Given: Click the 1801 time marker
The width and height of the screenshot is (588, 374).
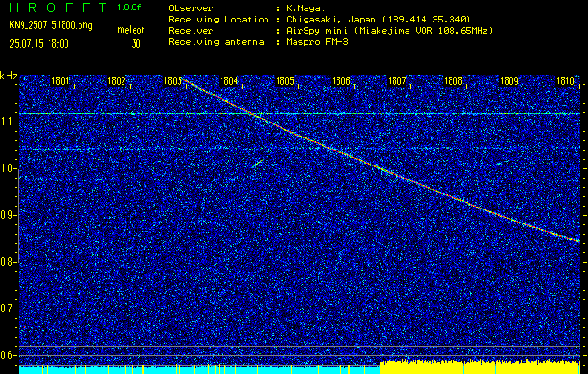Looking at the screenshot, I should tap(61, 80).
